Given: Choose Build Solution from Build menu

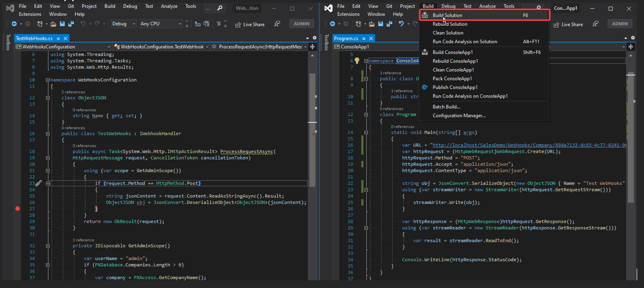Looking at the screenshot, I should [484, 15].
